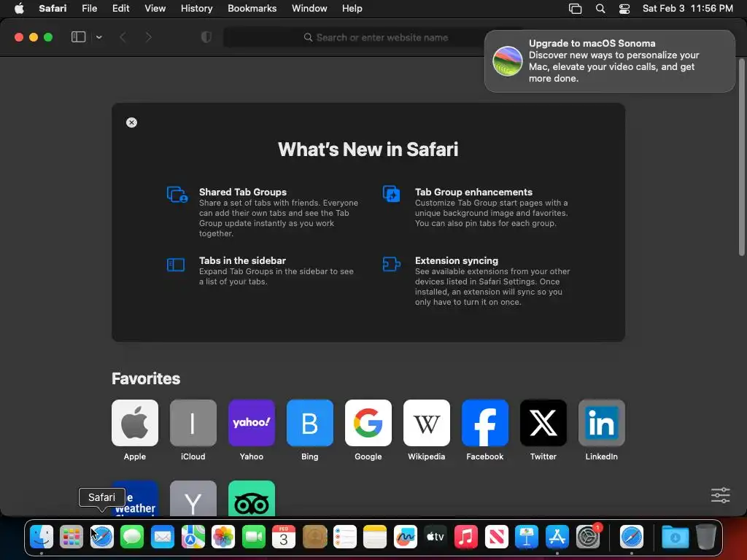Open Reminders from the dock
Image resolution: width=747 pixels, height=560 pixels.
(345, 537)
